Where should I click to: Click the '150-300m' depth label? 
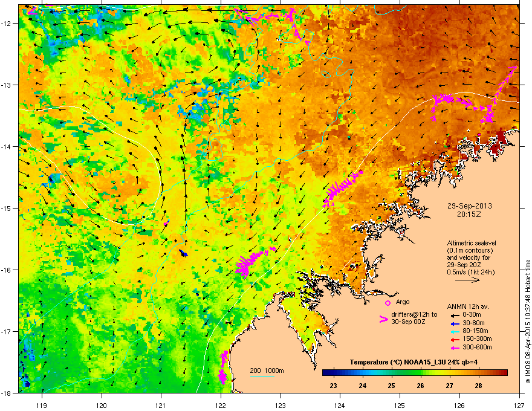pyautogui.click(x=477, y=338)
